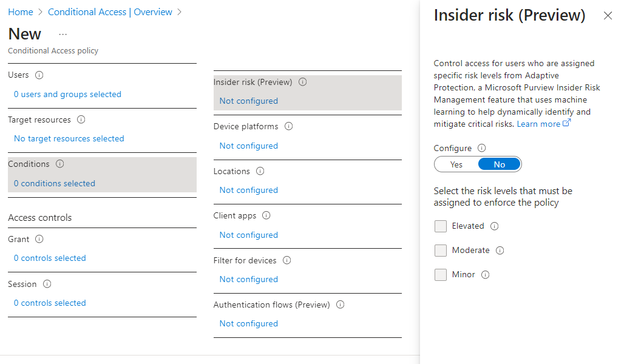Select No target resources selected link
The height and width of the screenshot is (364, 627).
click(x=69, y=138)
